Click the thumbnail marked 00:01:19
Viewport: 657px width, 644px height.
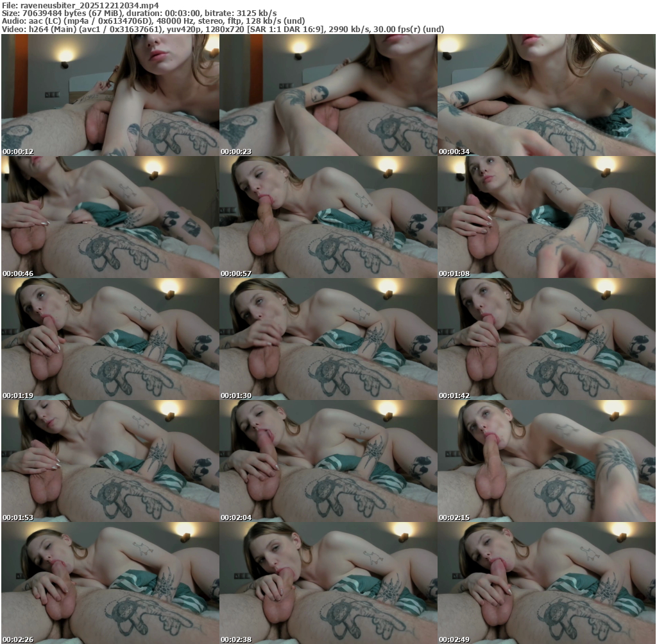[x=110, y=339]
